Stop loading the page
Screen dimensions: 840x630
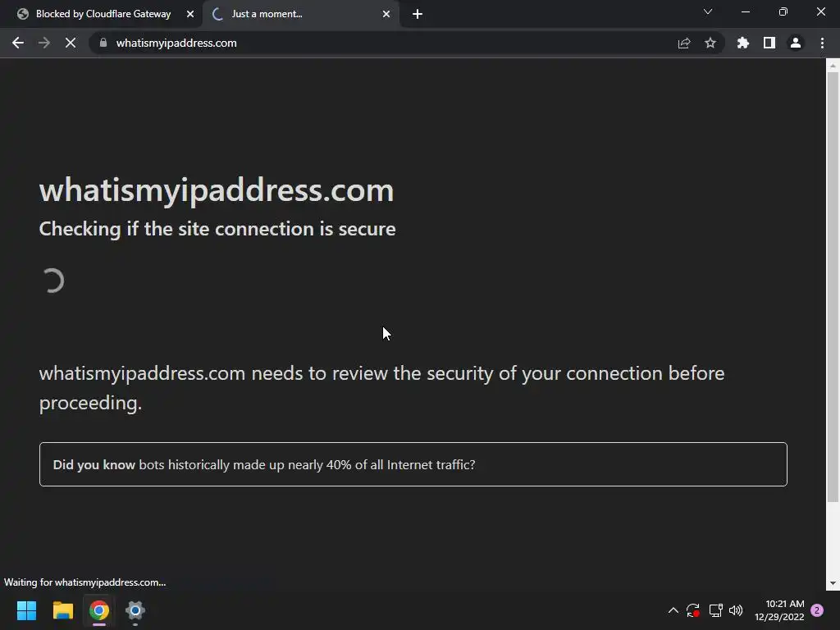click(x=71, y=43)
